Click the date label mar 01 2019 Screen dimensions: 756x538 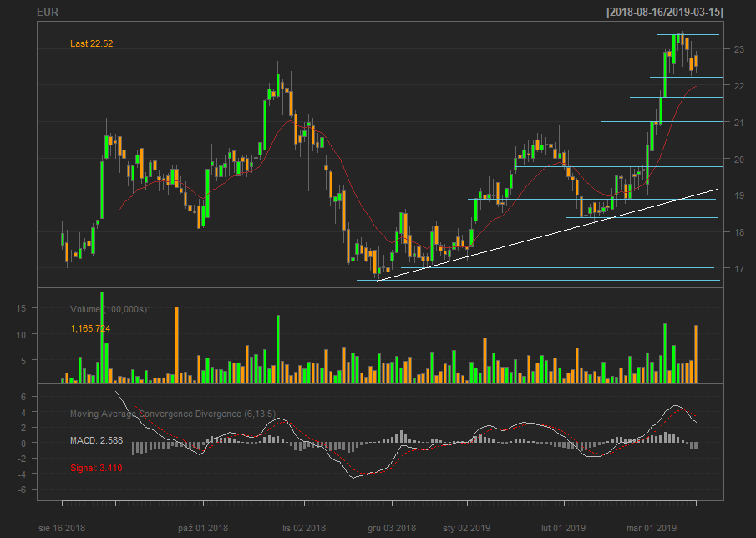652,528
